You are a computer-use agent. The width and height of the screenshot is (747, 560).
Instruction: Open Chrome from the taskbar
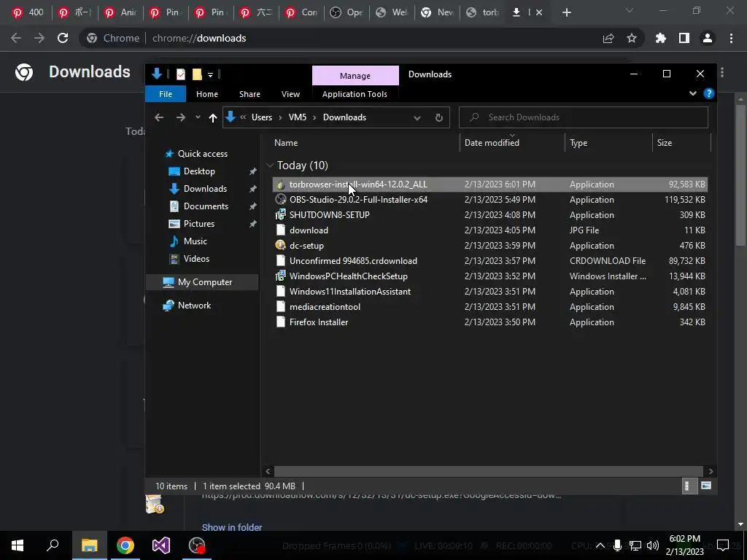125,545
